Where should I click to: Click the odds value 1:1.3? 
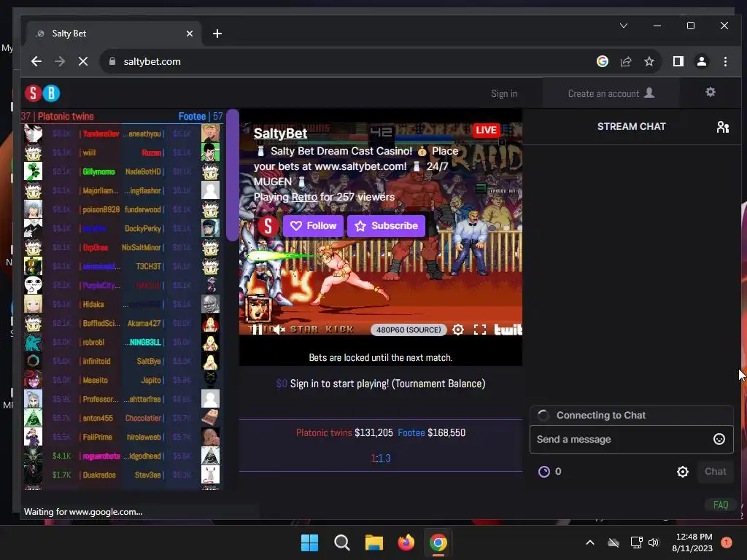[381, 458]
